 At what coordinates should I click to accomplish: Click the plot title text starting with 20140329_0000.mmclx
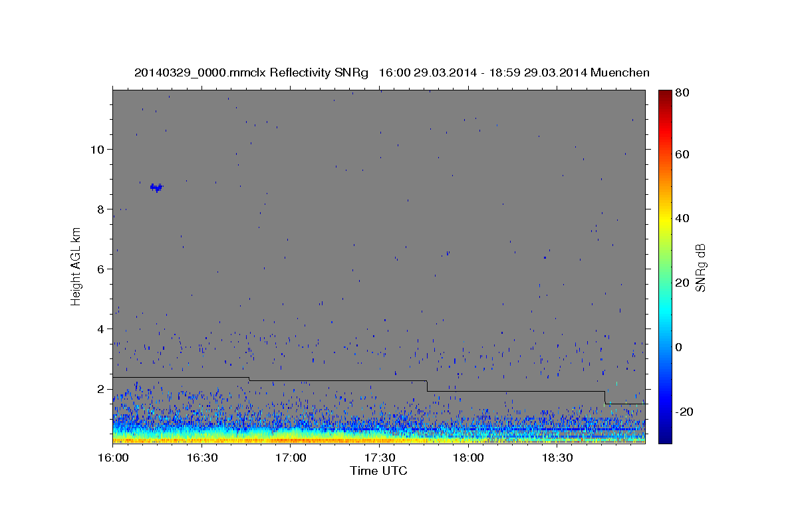392,72
